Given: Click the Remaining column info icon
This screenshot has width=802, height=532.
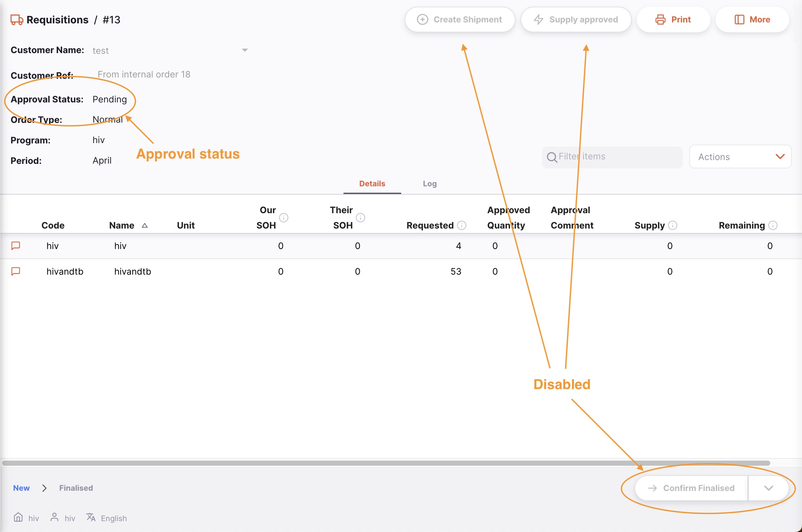Looking at the screenshot, I should click(x=773, y=225).
